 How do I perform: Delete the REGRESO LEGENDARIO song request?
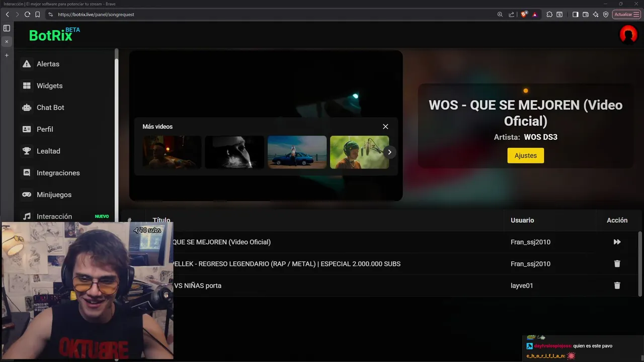click(x=617, y=263)
